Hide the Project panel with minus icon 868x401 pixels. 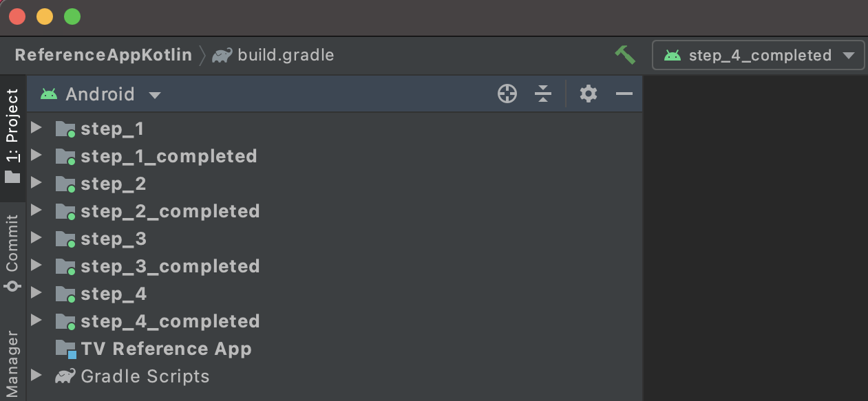click(x=624, y=94)
